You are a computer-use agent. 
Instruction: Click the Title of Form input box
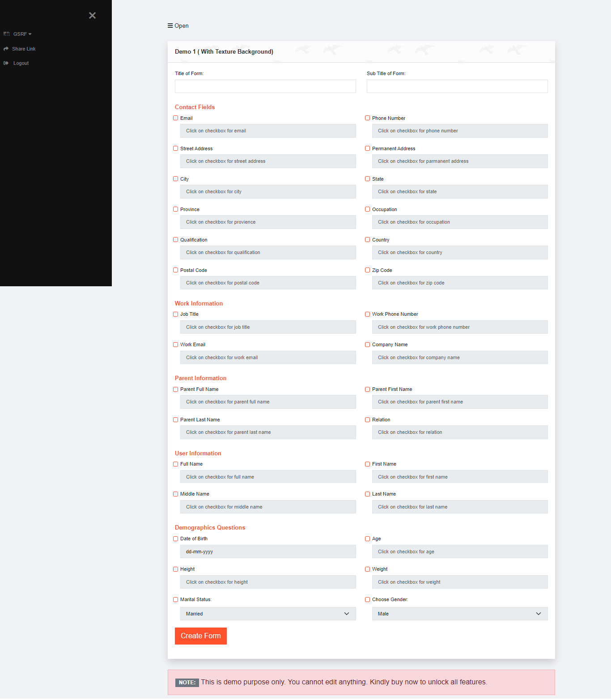pyautogui.click(x=265, y=86)
